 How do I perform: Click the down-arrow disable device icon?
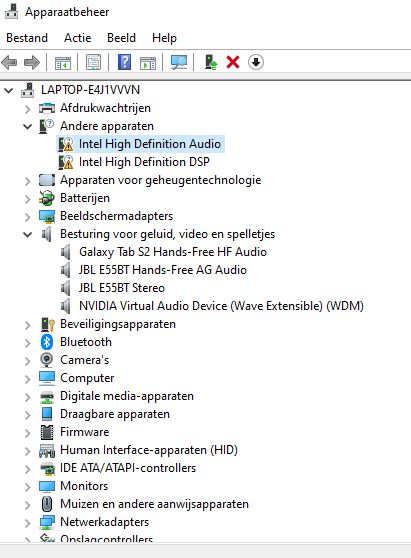click(256, 63)
